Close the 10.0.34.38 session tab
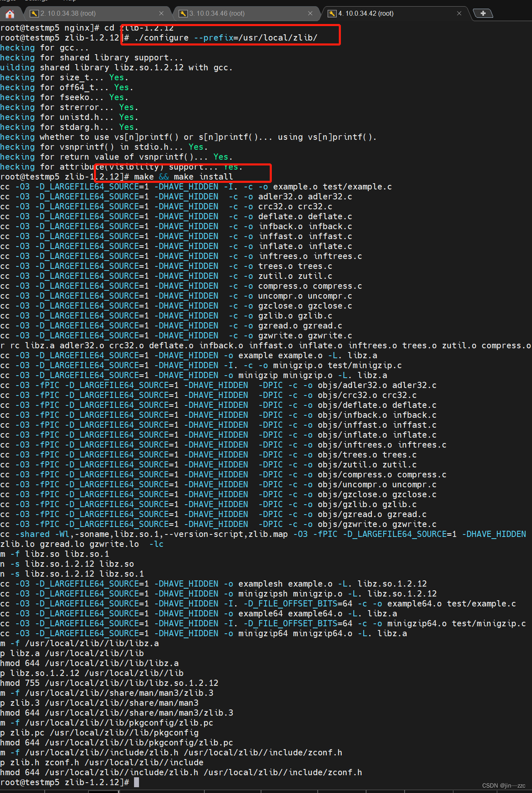Viewport: 532px width, 793px height. click(x=161, y=14)
